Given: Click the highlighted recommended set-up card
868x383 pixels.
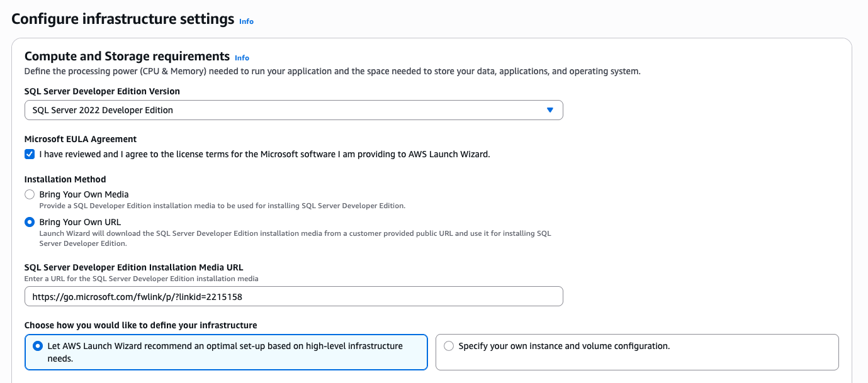Looking at the screenshot, I should 226,352.
